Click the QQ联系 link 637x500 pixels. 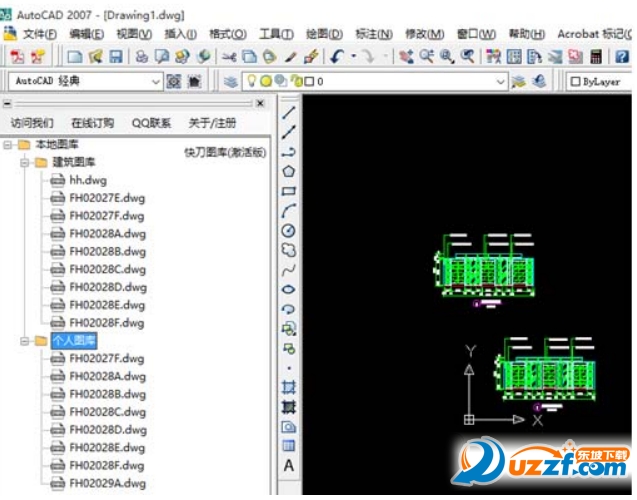[151, 123]
